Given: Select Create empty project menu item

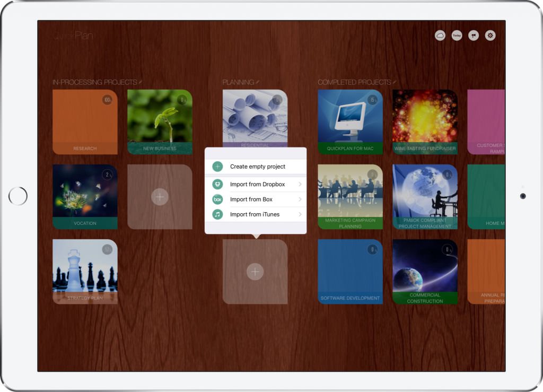Looking at the screenshot, I should (257, 167).
